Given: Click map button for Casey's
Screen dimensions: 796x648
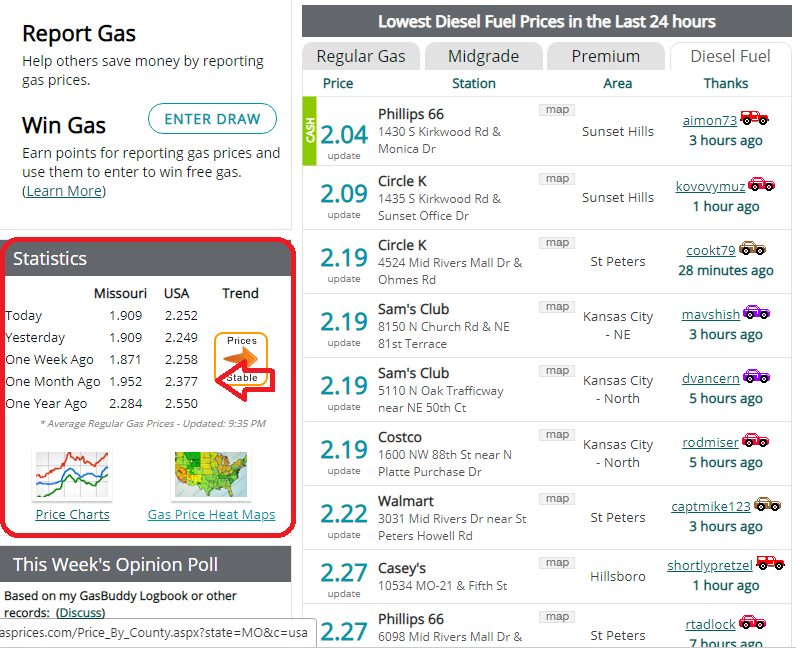Looking at the screenshot, I should click(557, 563).
